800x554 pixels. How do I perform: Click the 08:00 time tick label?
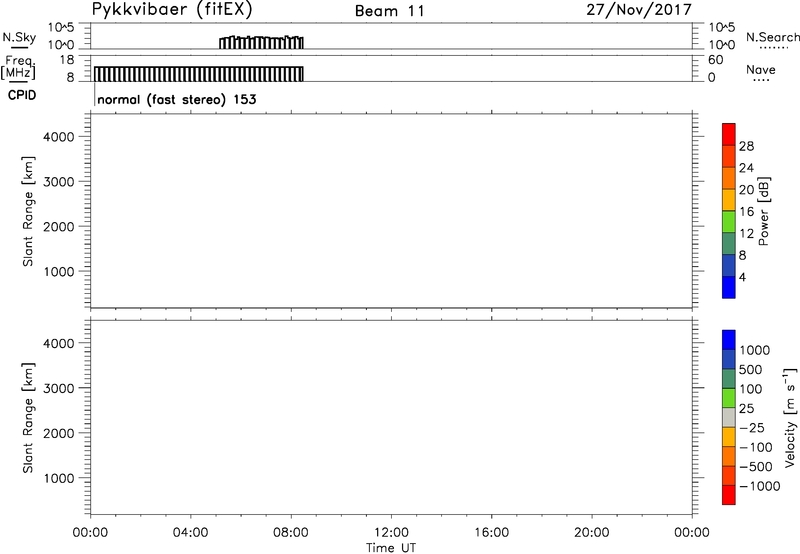tap(291, 533)
